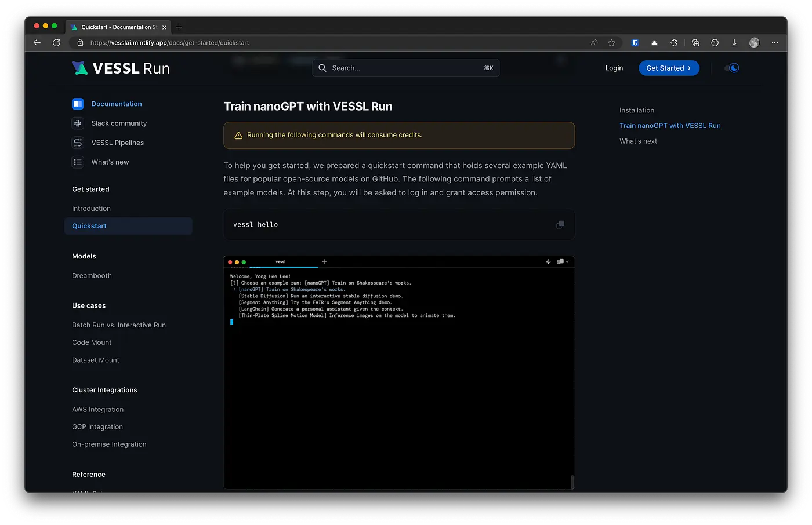Screen dimensions: 812x525
Task: Bookmark this page with the star icon
Action: 611,43
